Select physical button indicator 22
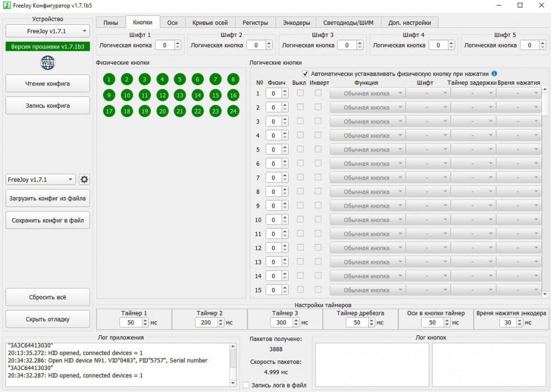The width and height of the screenshot is (551, 392). [x=197, y=111]
